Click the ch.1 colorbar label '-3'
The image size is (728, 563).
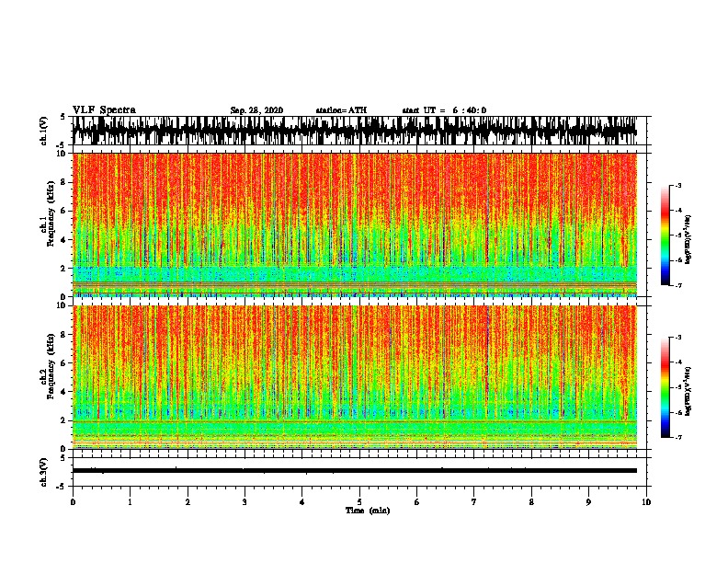coord(677,185)
